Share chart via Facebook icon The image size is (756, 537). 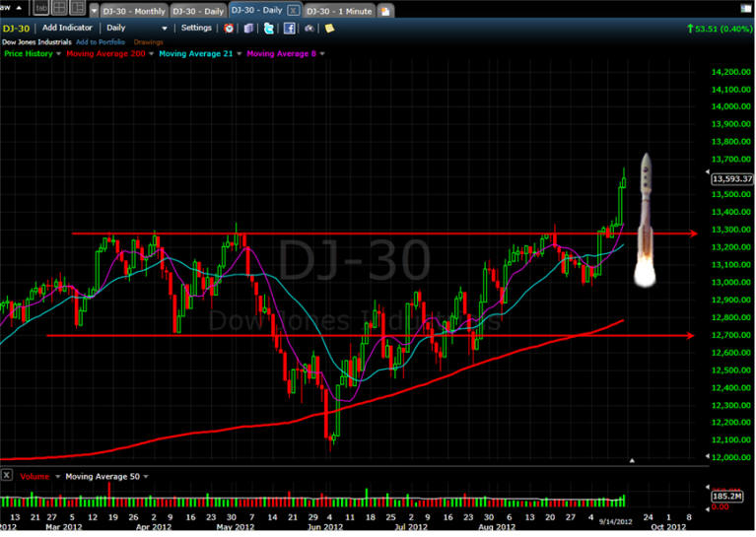(x=289, y=29)
